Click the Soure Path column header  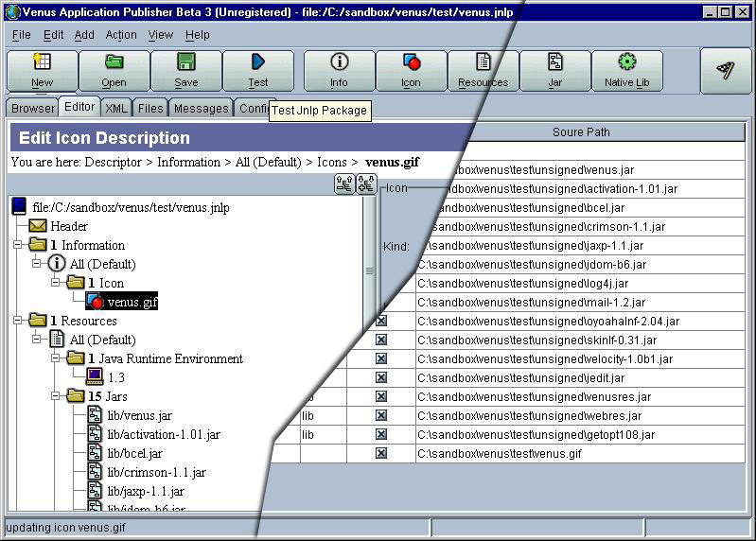(x=581, y=132)
